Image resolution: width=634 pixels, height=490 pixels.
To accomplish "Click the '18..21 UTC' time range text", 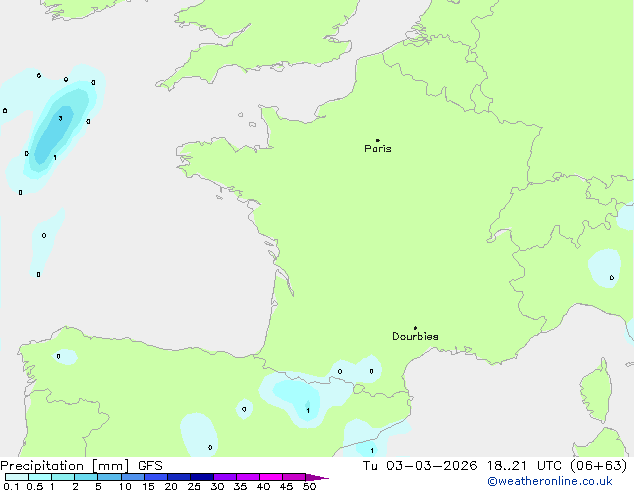I will click(x=524, y=466).
